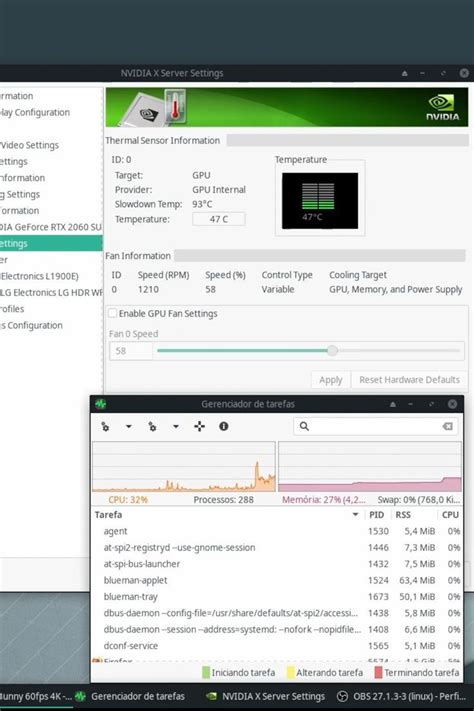
Task: Click the Tarefa column sort arrow
Action: [x=356, y=515]
